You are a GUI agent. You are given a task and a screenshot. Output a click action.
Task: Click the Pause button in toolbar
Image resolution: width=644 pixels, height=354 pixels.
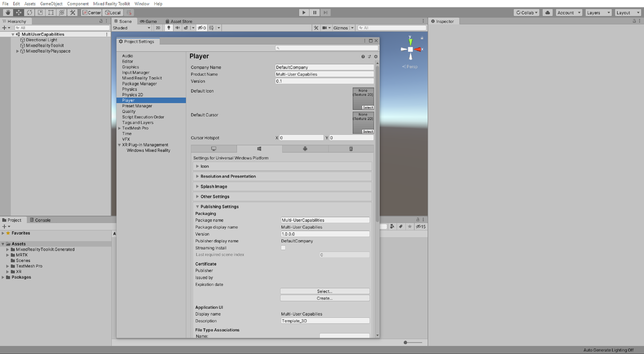(314, 12)
